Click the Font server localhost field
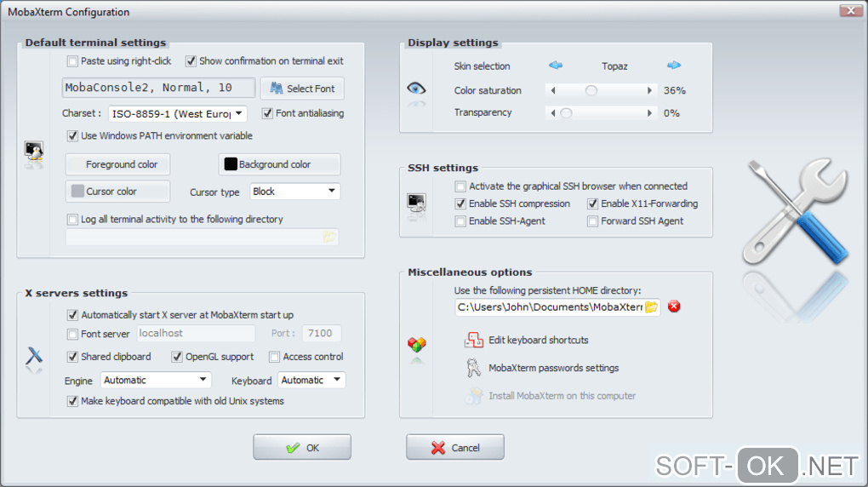 click(196, 334)
